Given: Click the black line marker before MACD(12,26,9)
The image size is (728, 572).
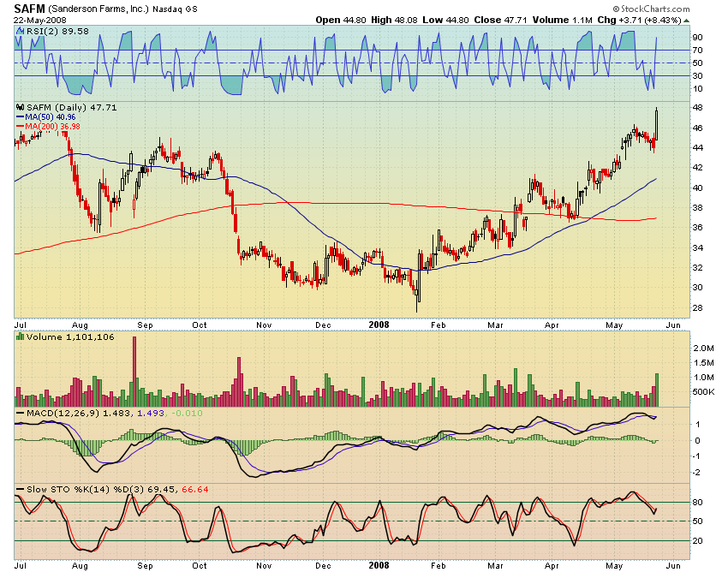Looking at the screenshot, I should coord(20,413).
